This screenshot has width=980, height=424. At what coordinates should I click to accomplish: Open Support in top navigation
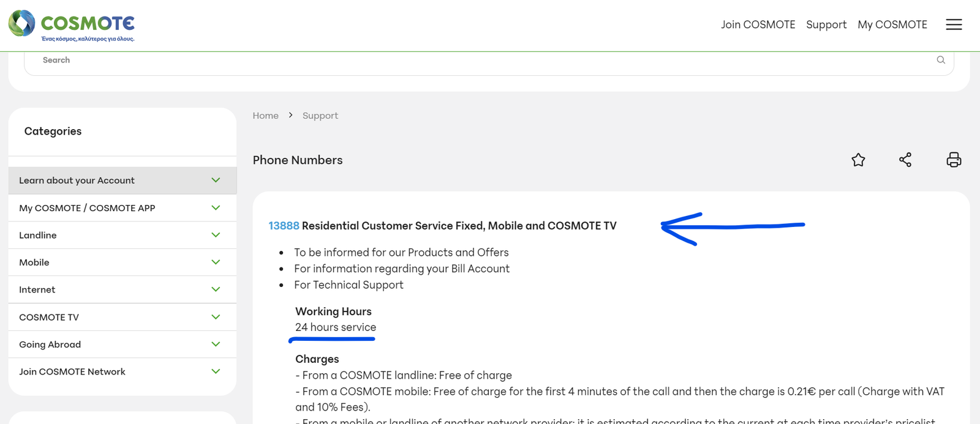826,24
